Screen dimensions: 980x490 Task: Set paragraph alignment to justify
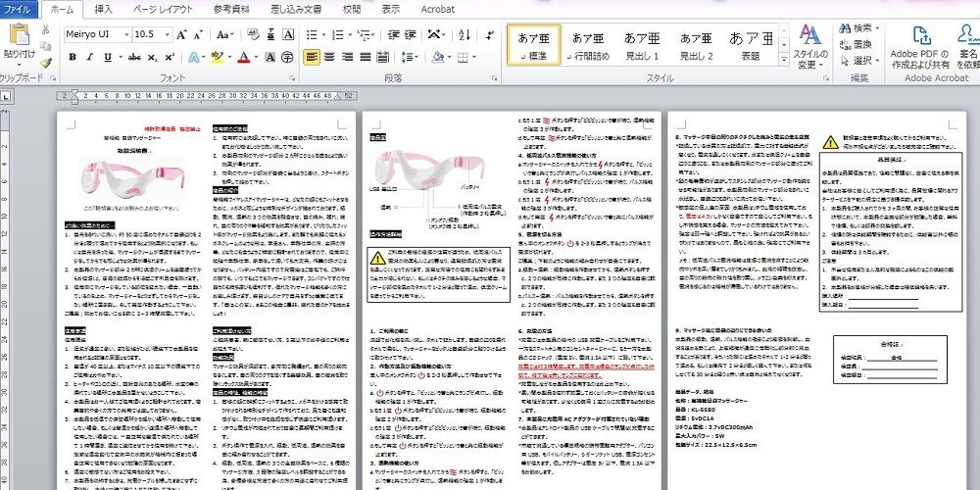(365, 57)
